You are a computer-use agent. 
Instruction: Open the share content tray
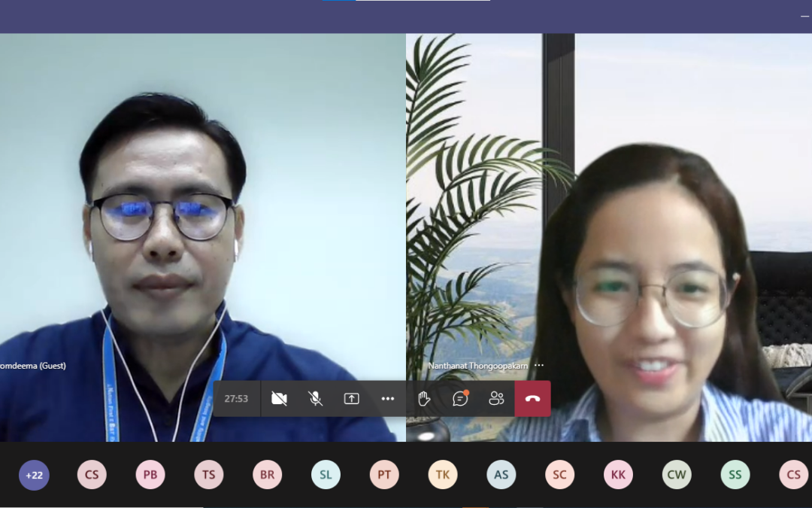point(352,399)
